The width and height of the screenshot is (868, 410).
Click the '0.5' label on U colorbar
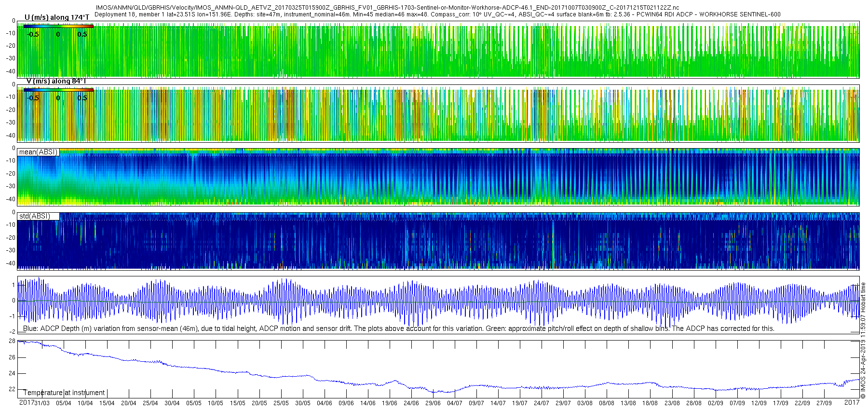82,34
